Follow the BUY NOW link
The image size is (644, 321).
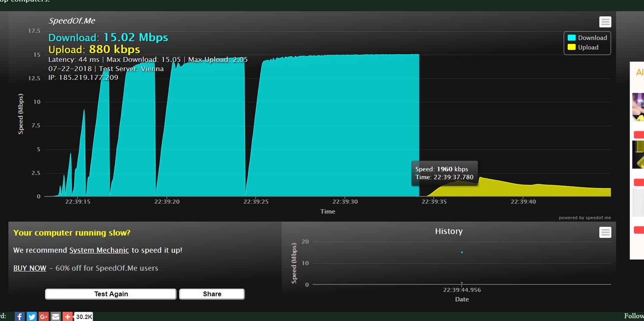tap(30, 268)
